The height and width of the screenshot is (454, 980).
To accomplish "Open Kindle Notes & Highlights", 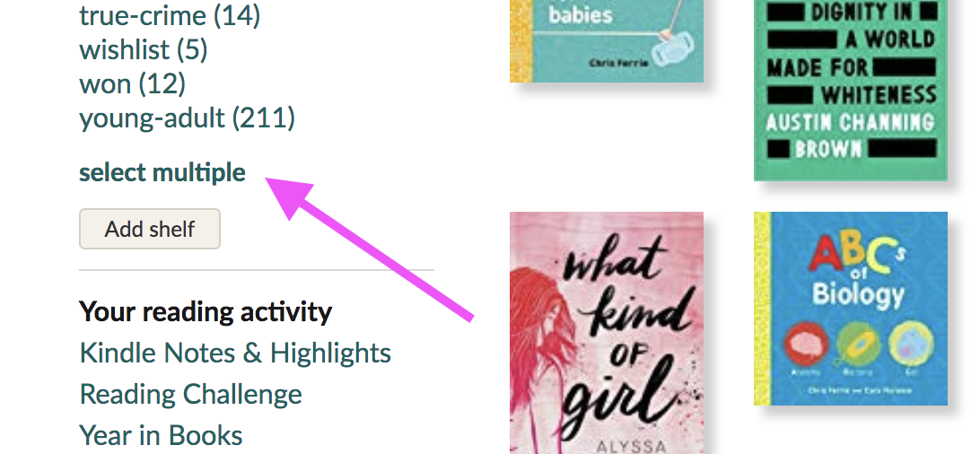I will coord(235,353).
